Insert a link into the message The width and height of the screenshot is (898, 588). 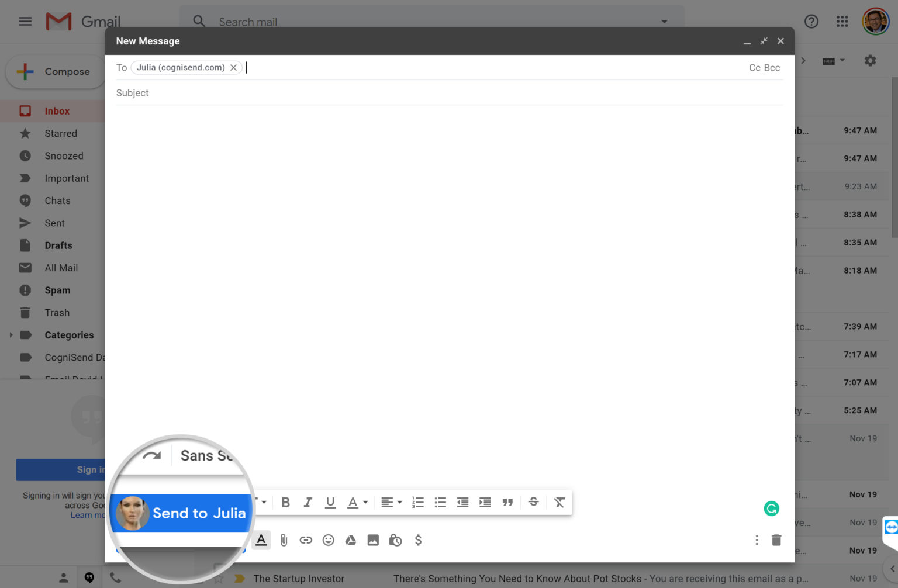(x=306, y=540)
